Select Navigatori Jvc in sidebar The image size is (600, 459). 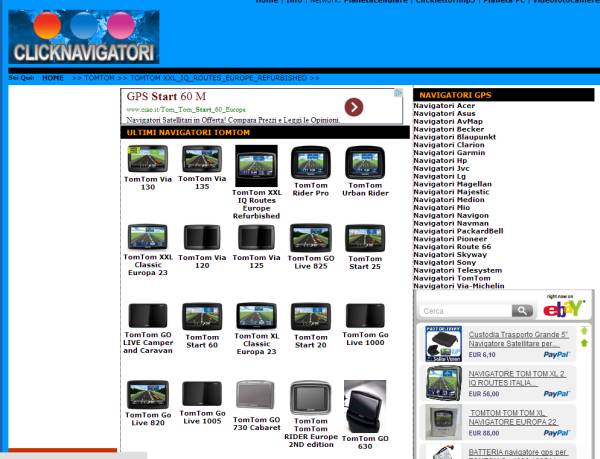441,168
